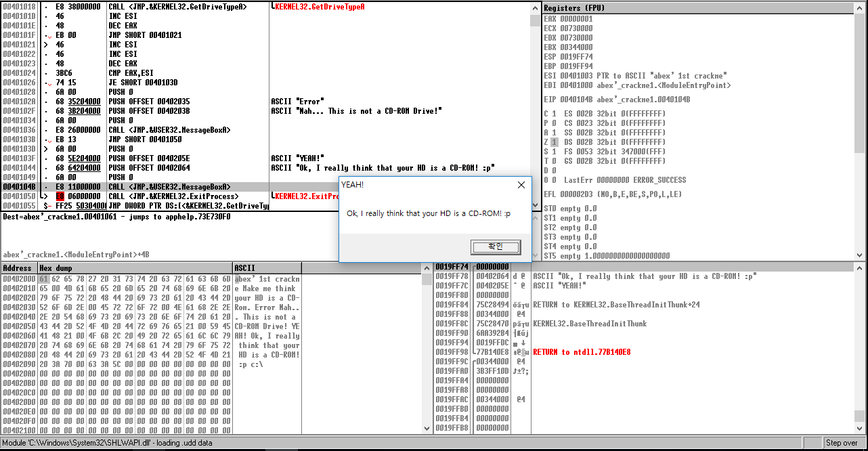Click disassembly pane scrollbar up arrow
This screenshot has width=868, height=451.
click(536, 7)
